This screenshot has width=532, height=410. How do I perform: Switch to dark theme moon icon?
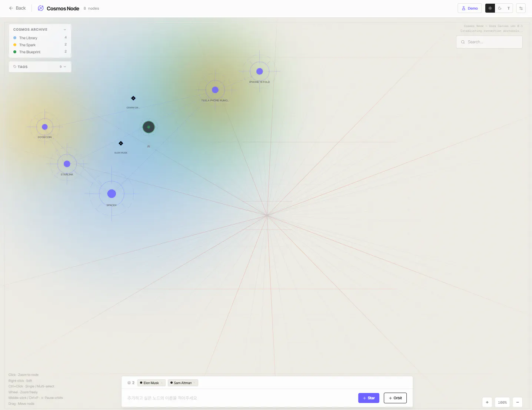(500, 8)
